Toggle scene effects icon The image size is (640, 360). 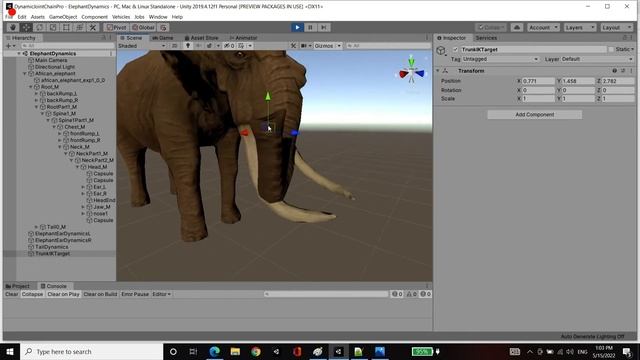click(x=210, y=46)
